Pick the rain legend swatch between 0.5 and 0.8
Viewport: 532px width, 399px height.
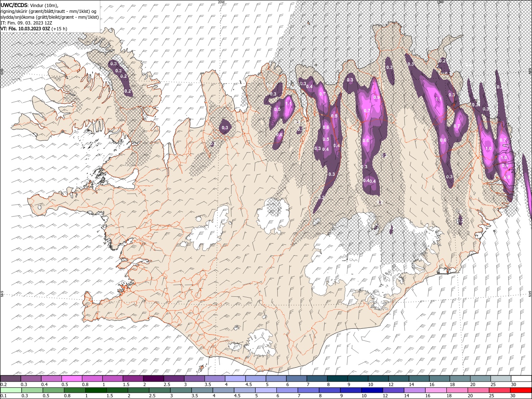click(x=54, y=390)
